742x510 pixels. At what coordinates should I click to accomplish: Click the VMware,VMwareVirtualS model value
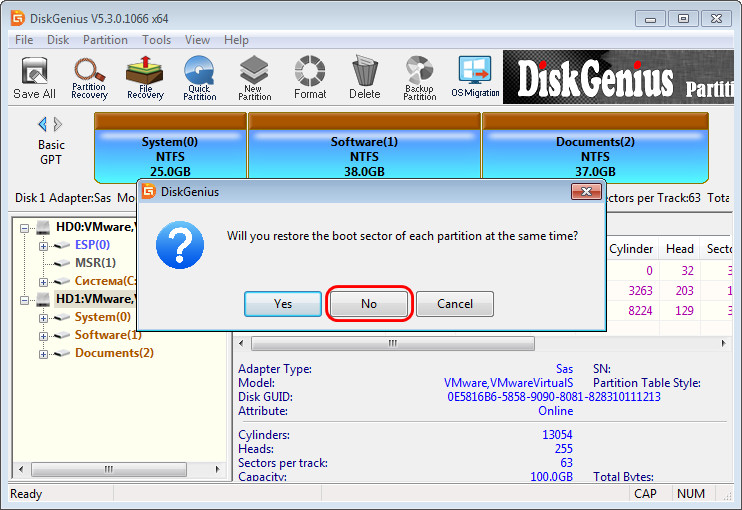[x=508, y=382]
